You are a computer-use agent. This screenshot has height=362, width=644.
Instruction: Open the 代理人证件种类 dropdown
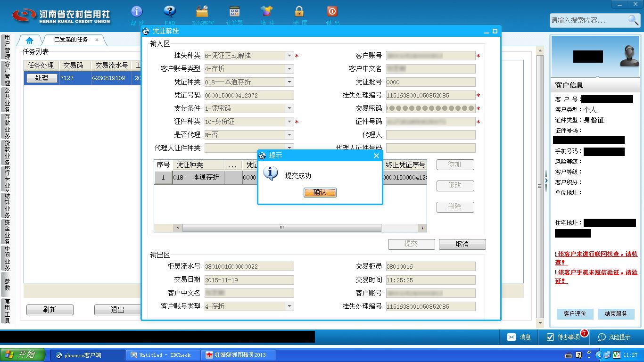(289, 148)
